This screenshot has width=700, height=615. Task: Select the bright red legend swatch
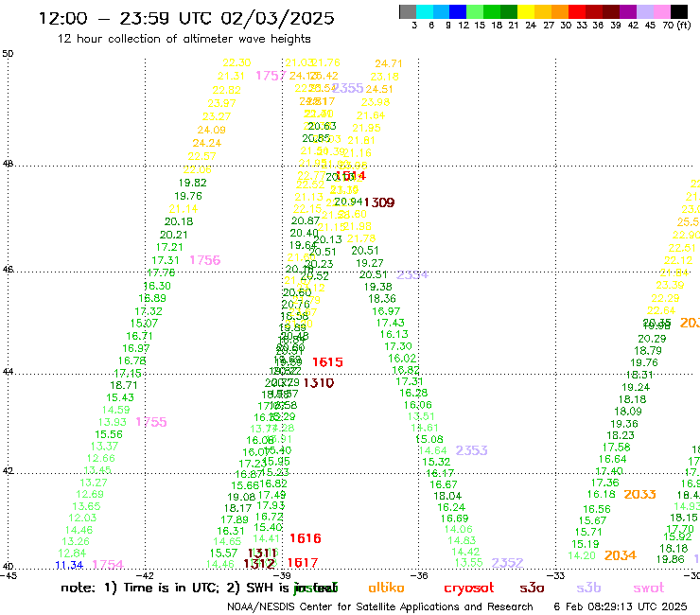[x=576, y=11]
